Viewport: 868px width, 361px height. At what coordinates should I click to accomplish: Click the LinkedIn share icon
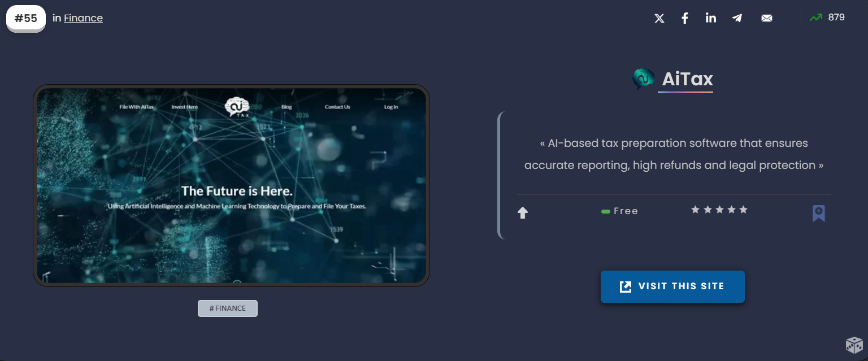point(711,18)
